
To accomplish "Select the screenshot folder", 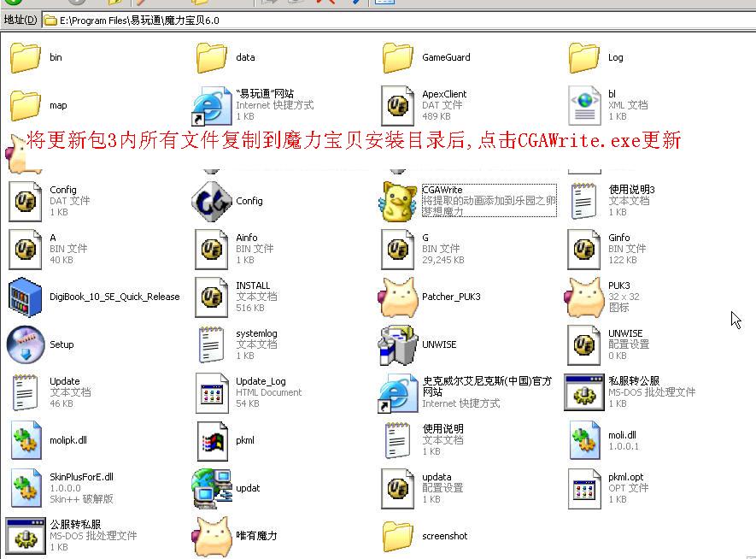I will tap(397, 536).
